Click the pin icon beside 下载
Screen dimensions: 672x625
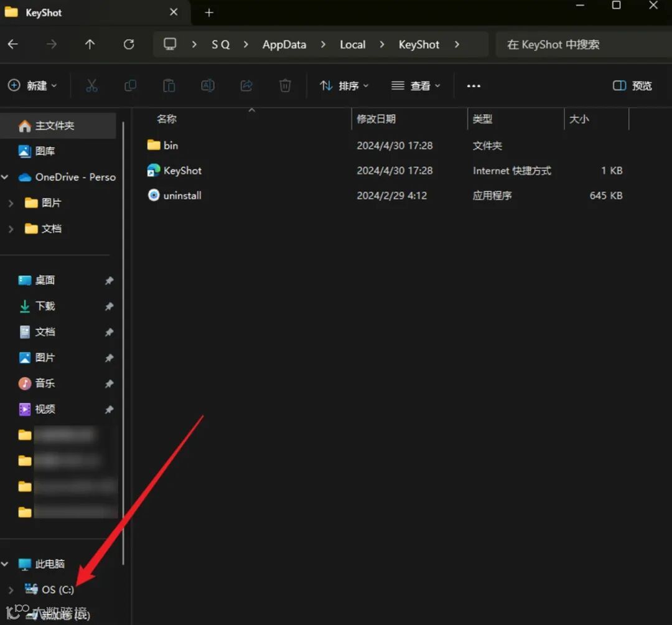point(110,306)
